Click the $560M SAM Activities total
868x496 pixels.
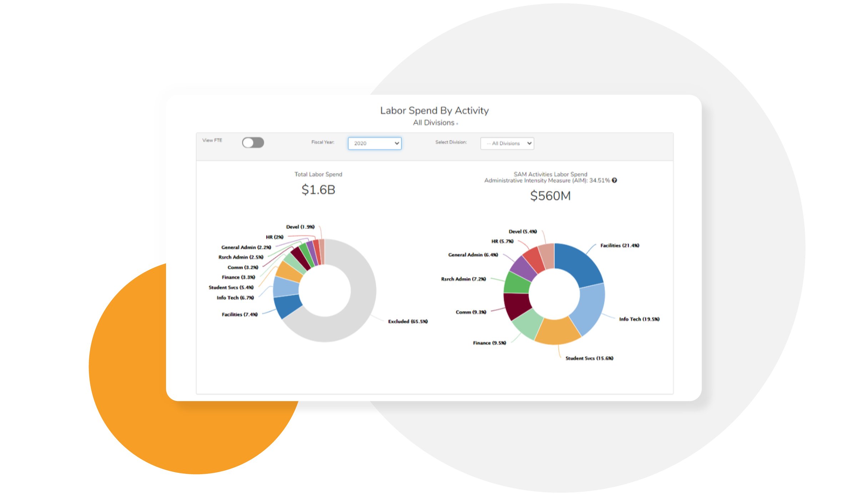pyautogui.click(x=550, y=196)
